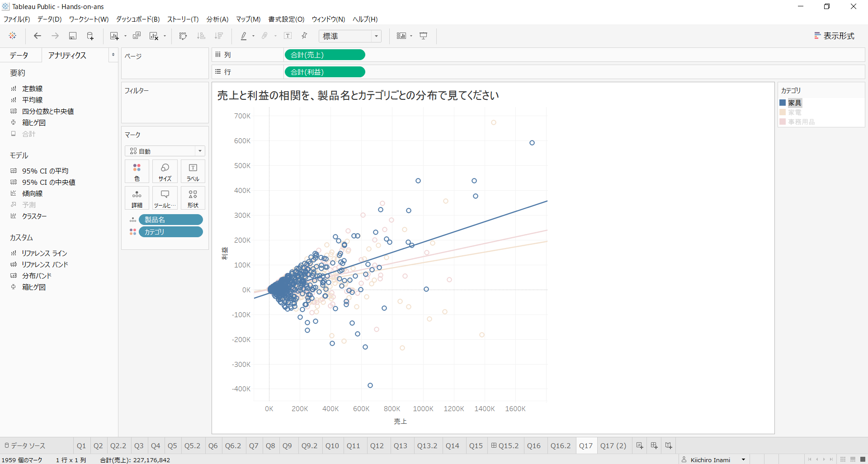Expand the show/hide cards dropdown arrow
This screenshot has width=868, height=464.
pos(411,36)
